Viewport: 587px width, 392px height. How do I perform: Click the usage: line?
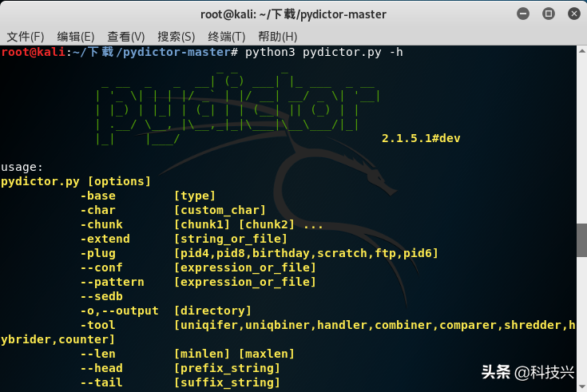(x=22, y=167)
